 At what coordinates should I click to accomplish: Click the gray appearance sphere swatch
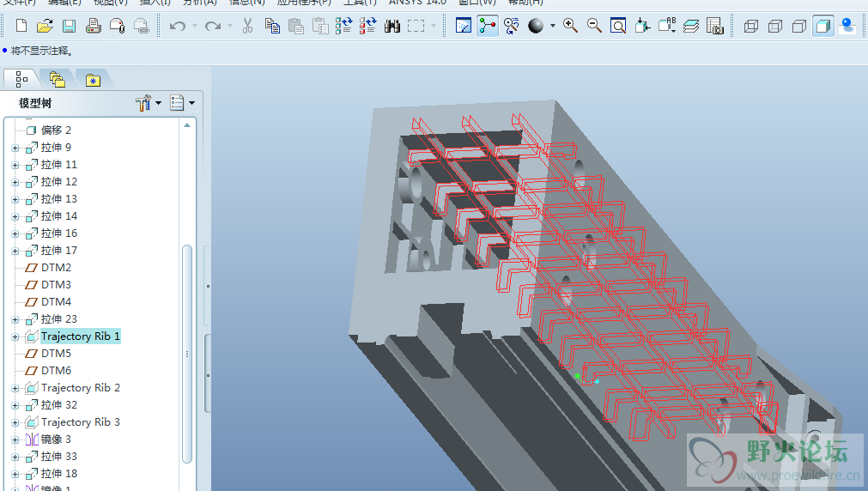[536, 27]
